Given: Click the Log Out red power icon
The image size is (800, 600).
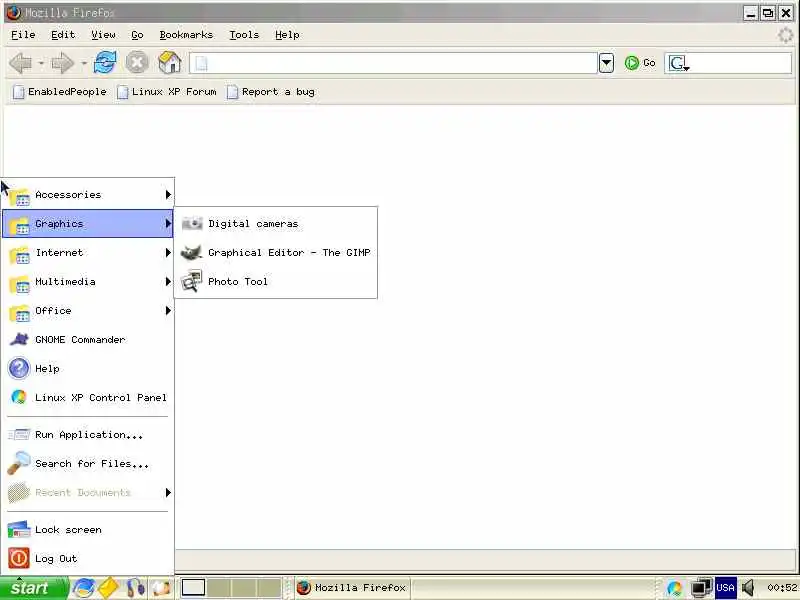Looking at the screenshot, I should coord(19,558).
